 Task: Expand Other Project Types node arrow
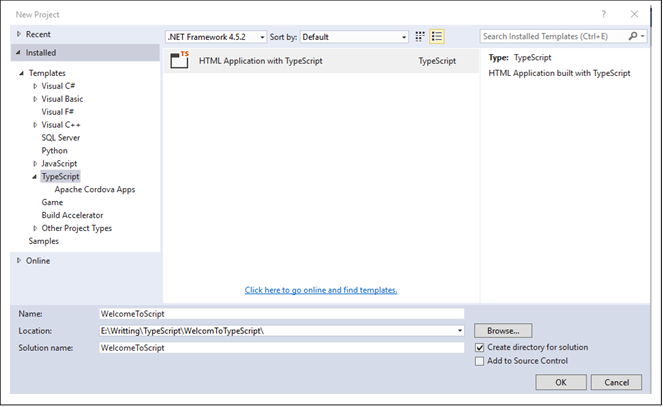[x=35, y=228]
